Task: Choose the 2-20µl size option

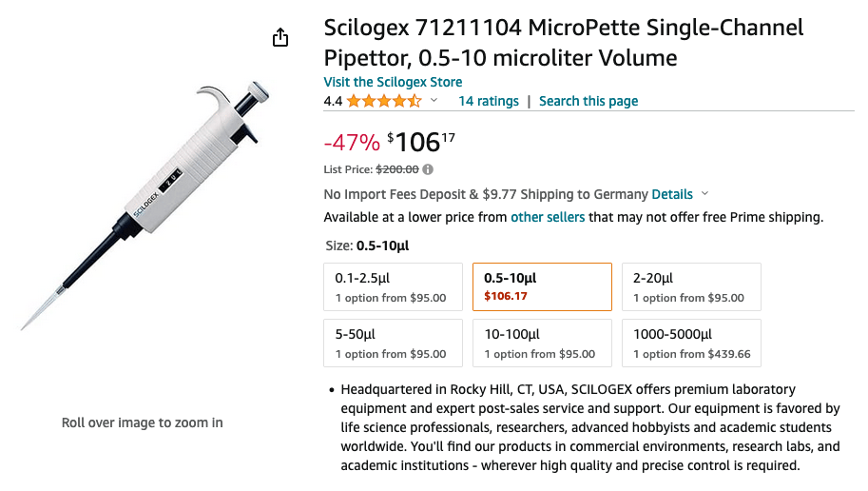Action: pos(691,286)
